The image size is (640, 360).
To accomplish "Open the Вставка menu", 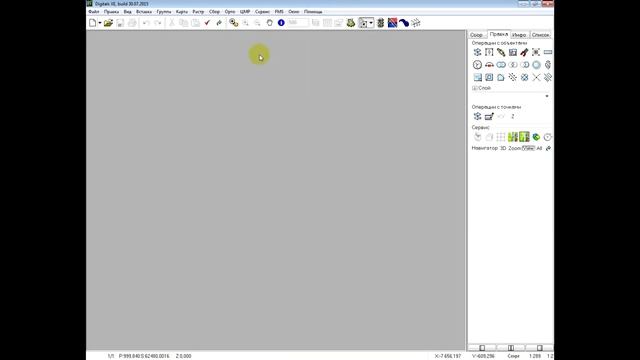I will click(144, 12).
